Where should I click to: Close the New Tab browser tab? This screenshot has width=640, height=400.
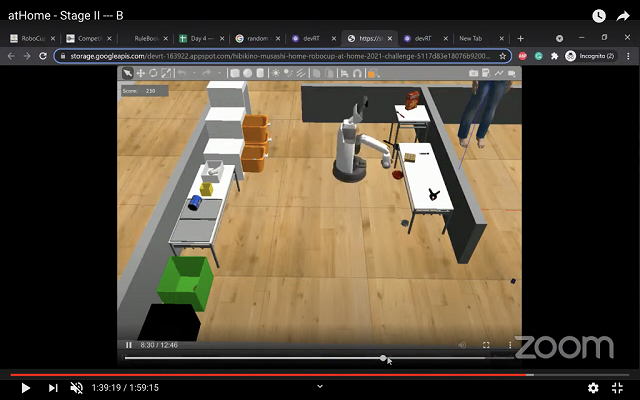(x=502, y=38)
